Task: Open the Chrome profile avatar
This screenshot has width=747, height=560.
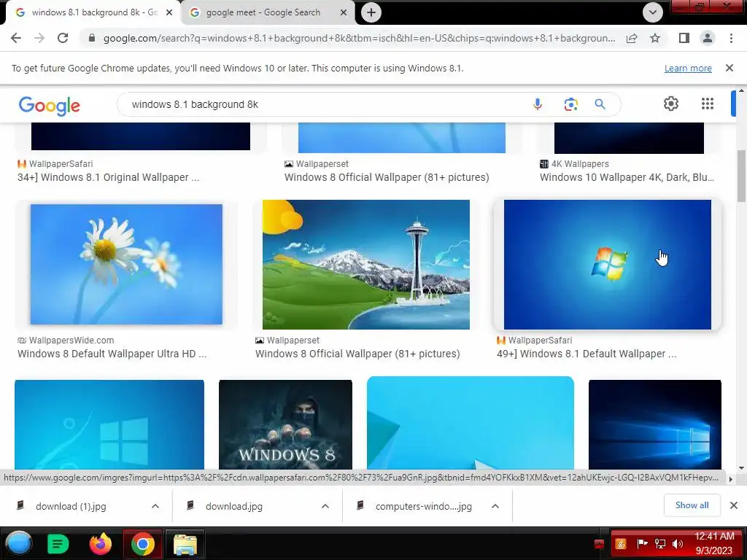Action: (x=708, y=38)
